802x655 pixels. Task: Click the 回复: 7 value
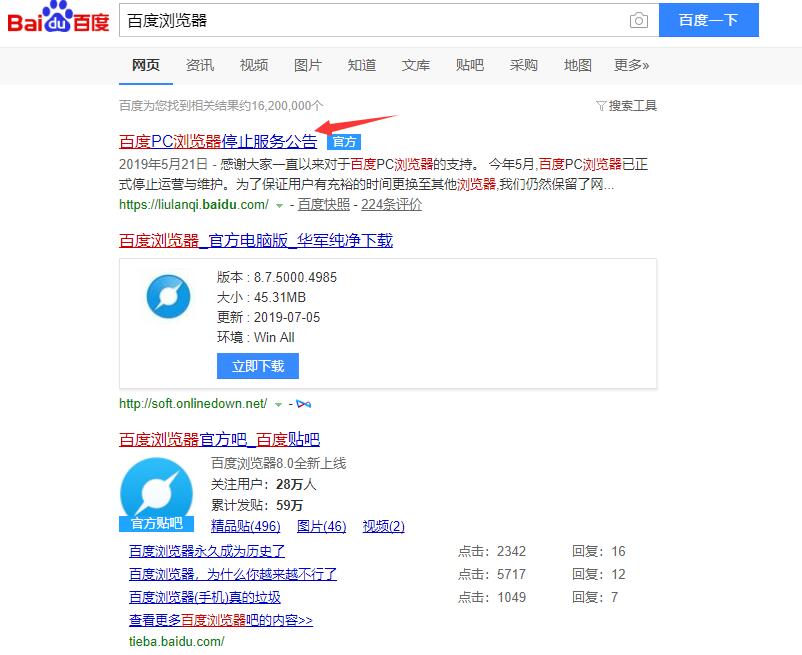point(595,597)
